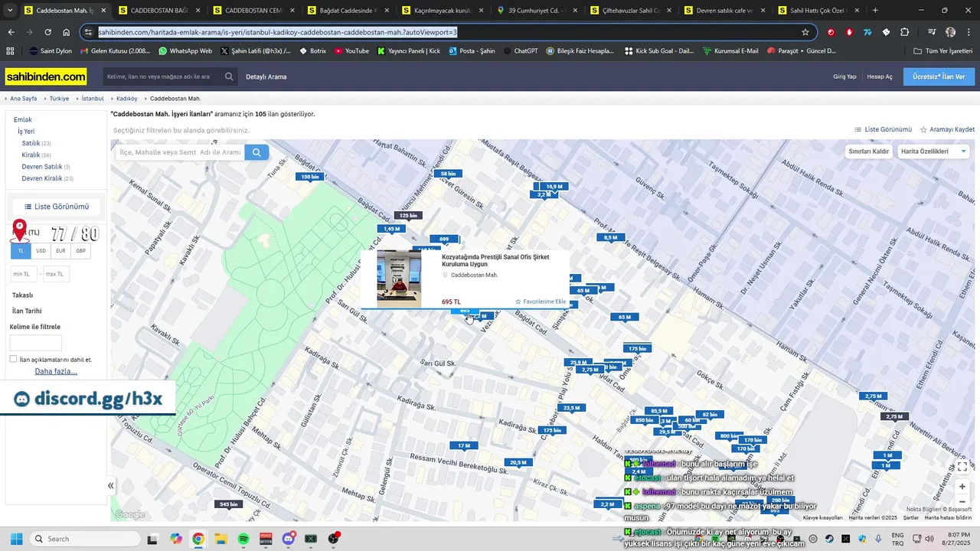Click the blue map search button
This screenshot has height=551, width=980.
tap(256, 152)
